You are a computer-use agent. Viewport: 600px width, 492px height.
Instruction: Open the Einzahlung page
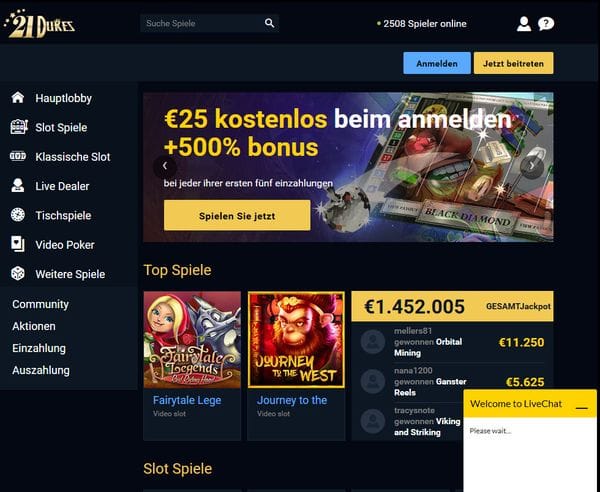(39, 348)
